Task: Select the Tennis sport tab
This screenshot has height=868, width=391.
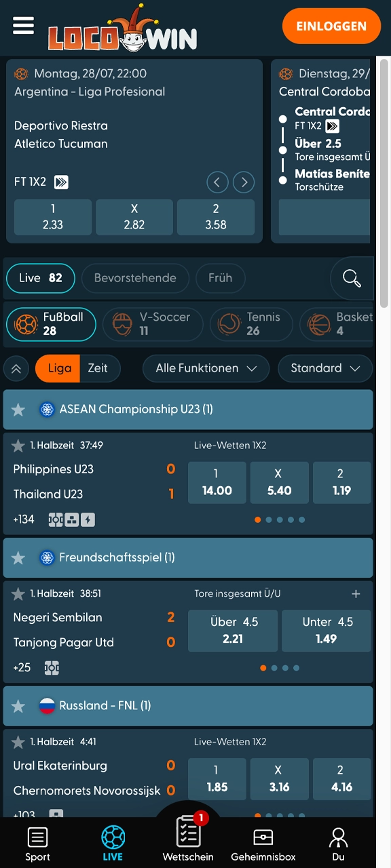Action: click(250, 323)
